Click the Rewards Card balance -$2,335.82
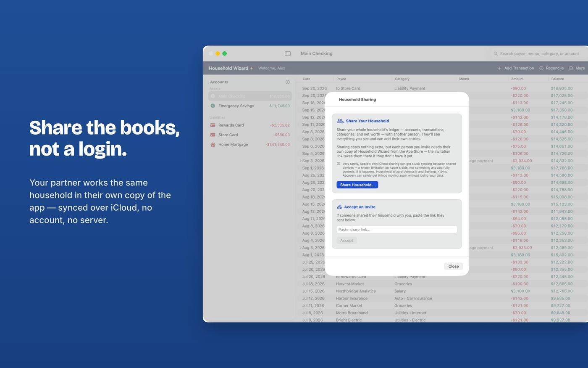Viewport: 588px width, 368px height. pos(280,125)
